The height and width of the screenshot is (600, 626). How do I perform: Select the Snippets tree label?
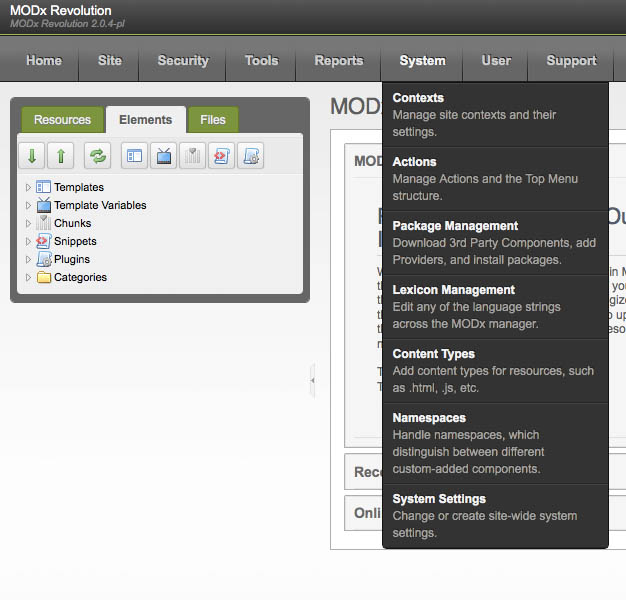point(75,241)
